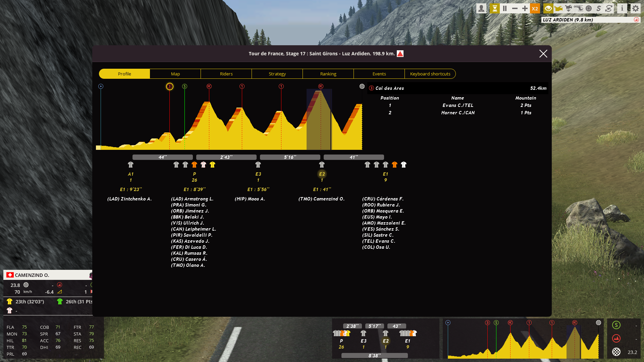Select the checkered finish marker on dialog profile
The height and width of the screenshot is (362, 644).
362,86
